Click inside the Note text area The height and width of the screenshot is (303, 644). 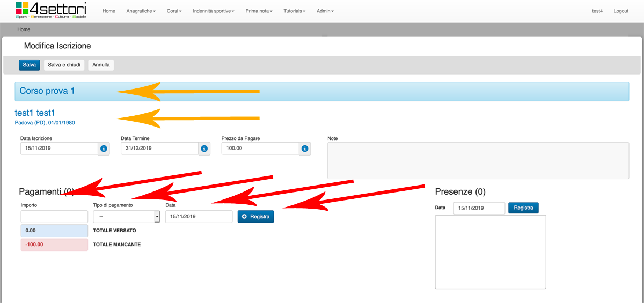(478, 160)
